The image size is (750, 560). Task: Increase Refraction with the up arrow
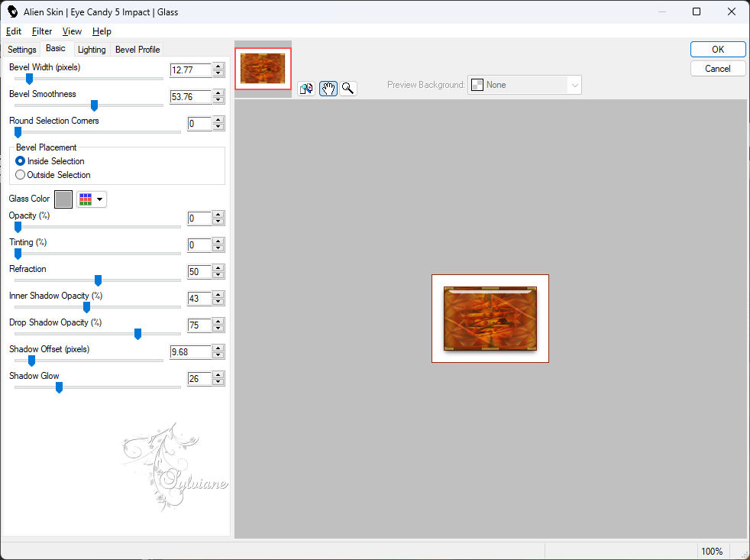[x=218, y=268]
